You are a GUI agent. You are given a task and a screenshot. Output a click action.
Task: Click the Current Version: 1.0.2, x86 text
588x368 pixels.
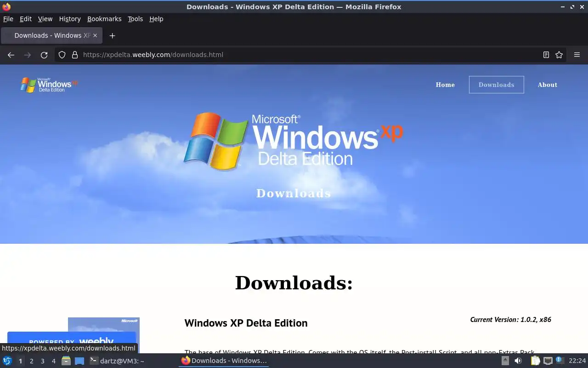tap(511, 319)
